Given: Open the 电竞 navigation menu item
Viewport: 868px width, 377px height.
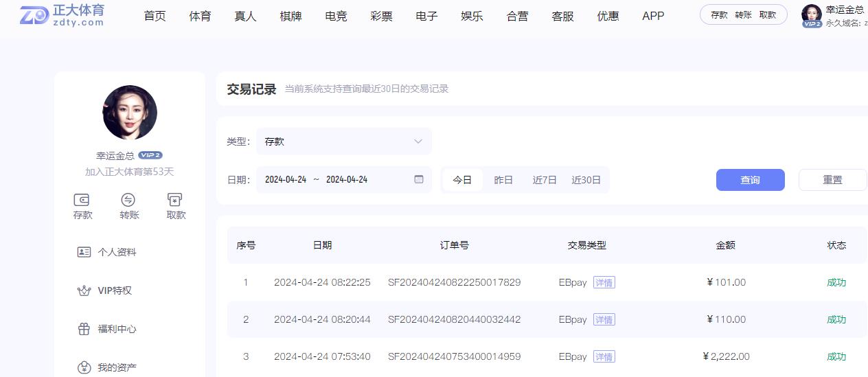Looking at the screenshot, I should (336, 16).
